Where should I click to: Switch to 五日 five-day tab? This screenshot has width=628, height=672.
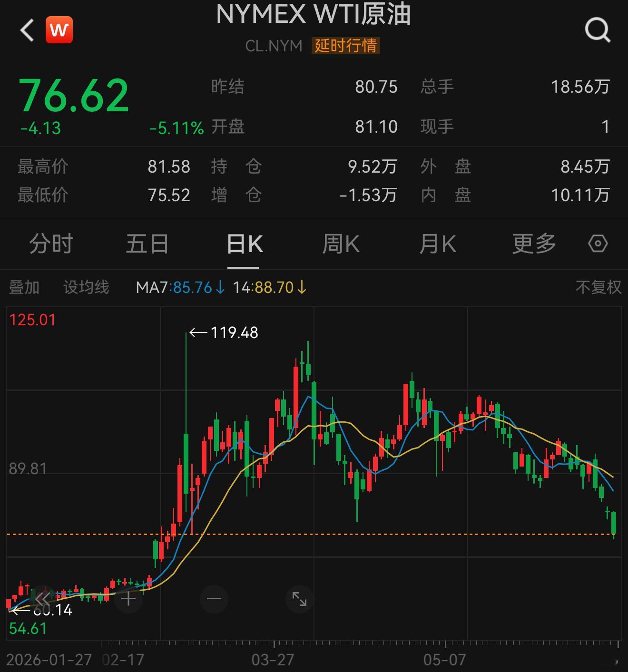147,243
